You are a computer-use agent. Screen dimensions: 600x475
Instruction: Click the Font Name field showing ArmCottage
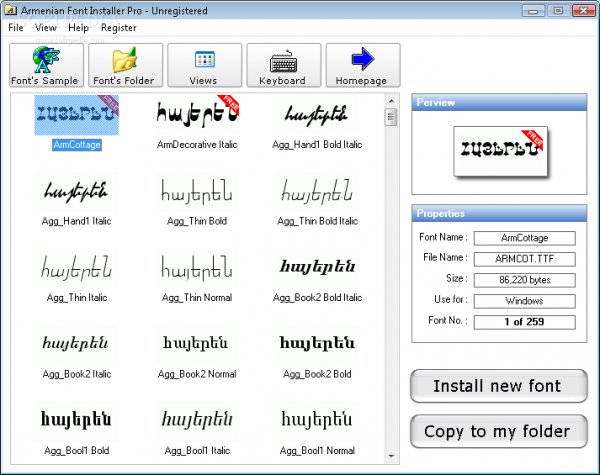click(x=525, y=238)
